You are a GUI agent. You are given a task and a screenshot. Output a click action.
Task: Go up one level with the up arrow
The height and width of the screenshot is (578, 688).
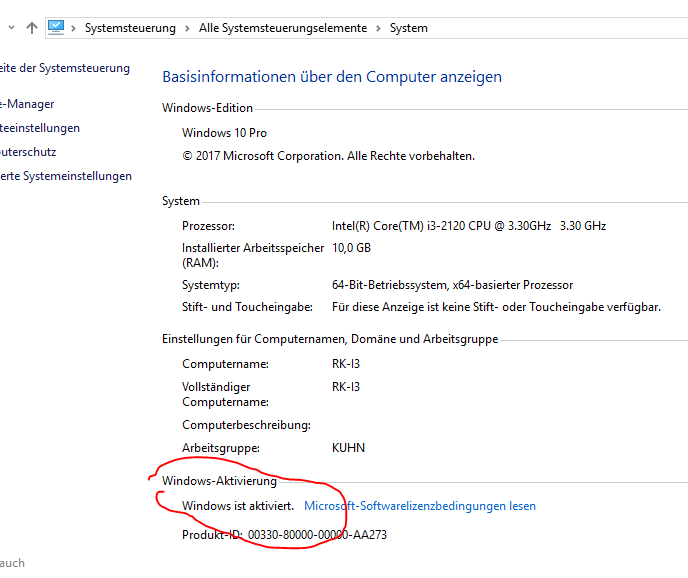tap(32, 28)
